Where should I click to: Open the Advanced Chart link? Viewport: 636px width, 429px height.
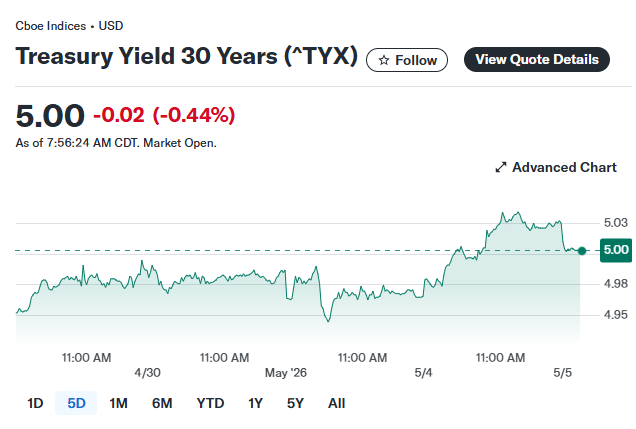[x=556, y=167]
